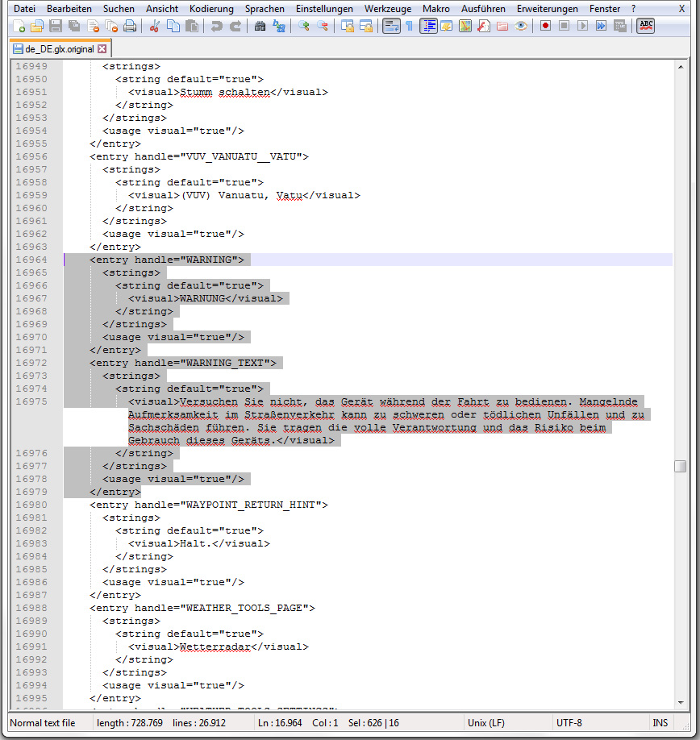Open Find with the binoculars icon
Viewport: 700px width, 740px height.
tap(260, 27)
